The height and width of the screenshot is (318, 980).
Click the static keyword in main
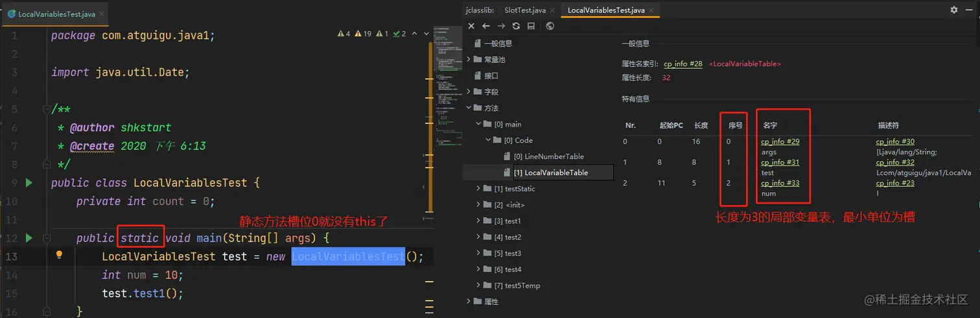139,238
